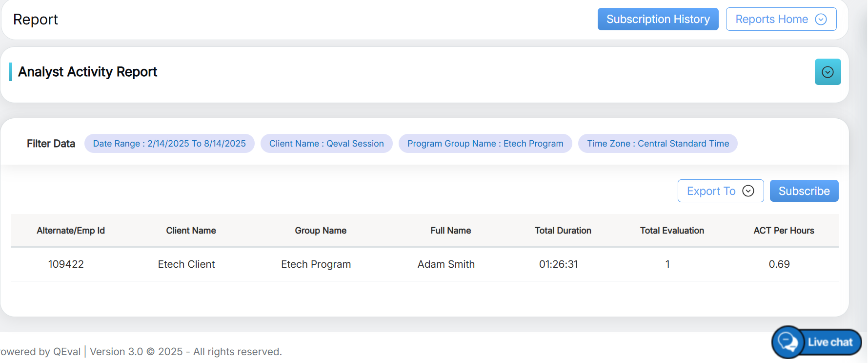The height and width of the screenshot is (363, 868).
Task: Select the Program Group Name filter chip
Action: click(x=485, y=144)
